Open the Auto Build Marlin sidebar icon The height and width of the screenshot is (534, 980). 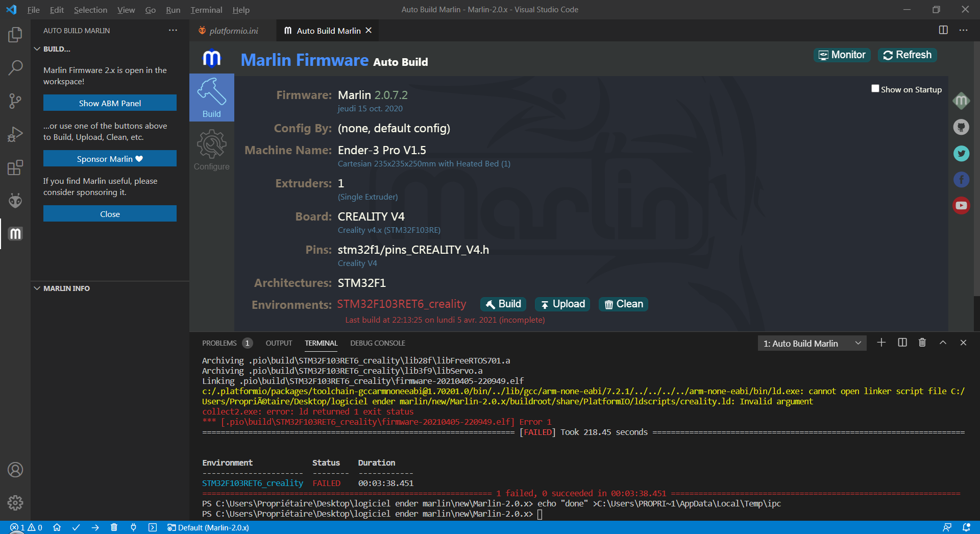pyautogui.click(x=15, y=234)
